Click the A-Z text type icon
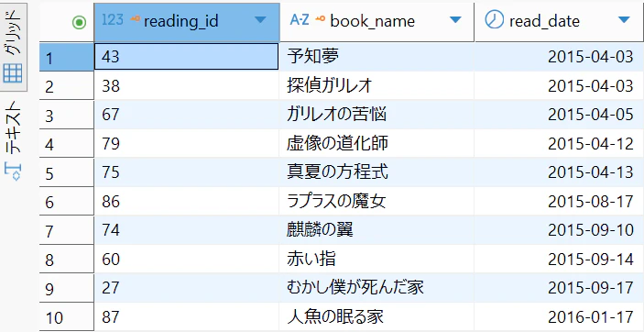 click(300, 20)
